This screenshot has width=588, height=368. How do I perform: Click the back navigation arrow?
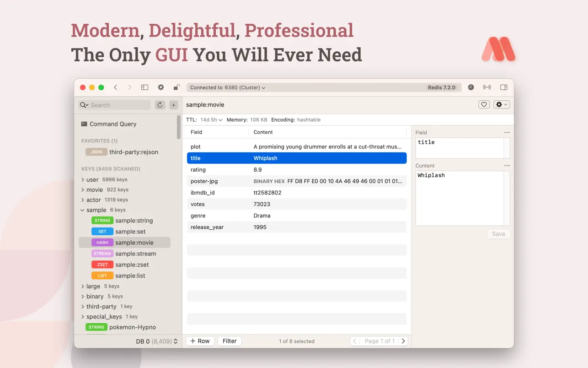116,87
